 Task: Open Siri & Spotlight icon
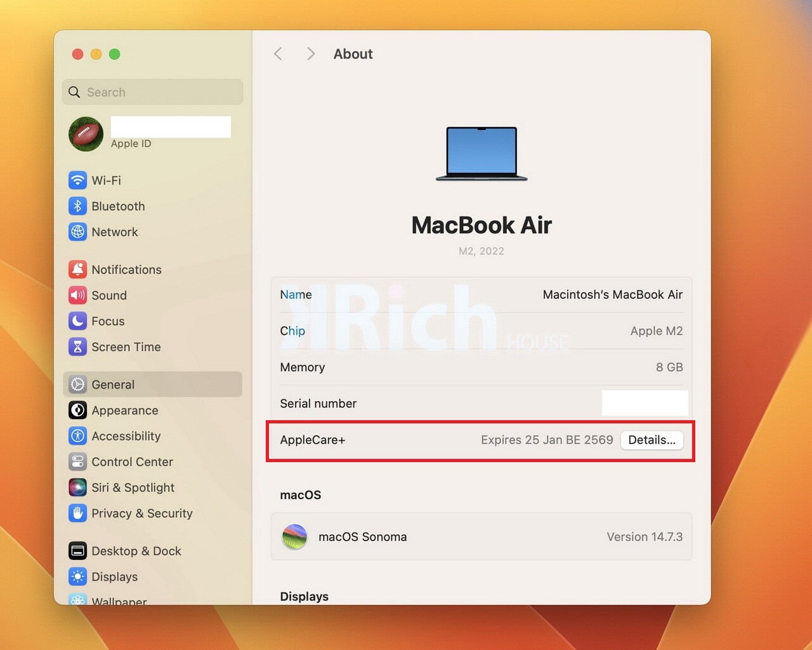[77, 487]
